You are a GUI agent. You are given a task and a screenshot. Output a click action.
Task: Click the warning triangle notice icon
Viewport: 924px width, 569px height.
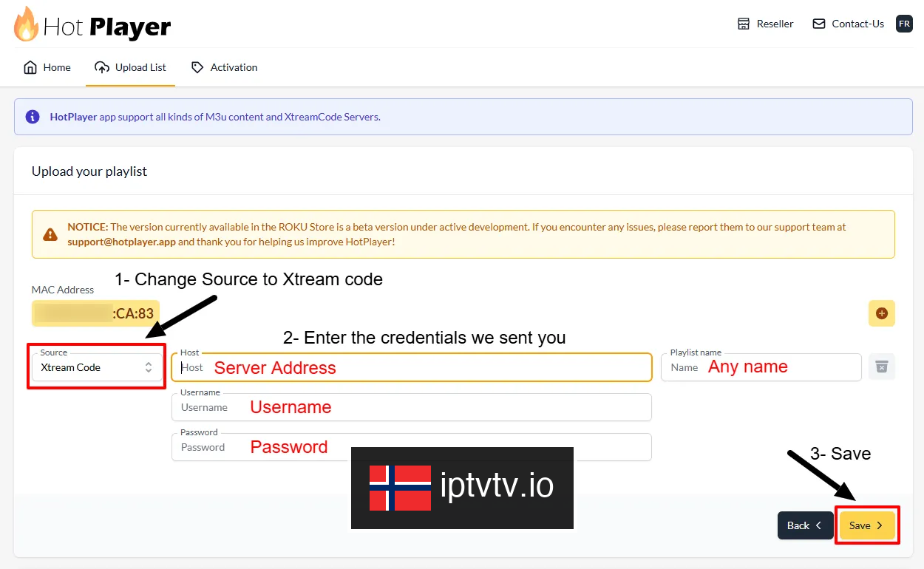pyautogui.click(x=50, y=235)
